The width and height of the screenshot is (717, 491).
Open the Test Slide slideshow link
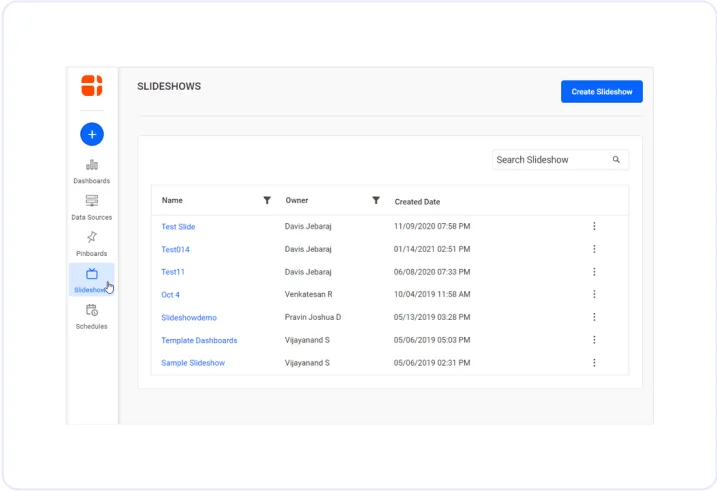click(178, 226)
